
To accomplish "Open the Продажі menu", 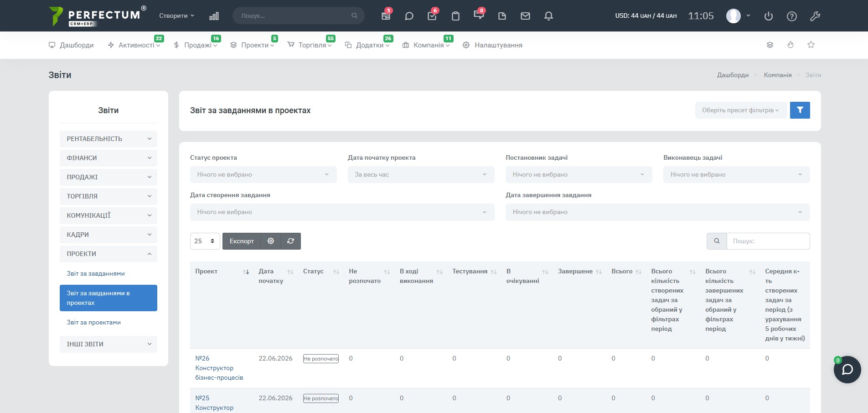I will (x=195, y=45).
